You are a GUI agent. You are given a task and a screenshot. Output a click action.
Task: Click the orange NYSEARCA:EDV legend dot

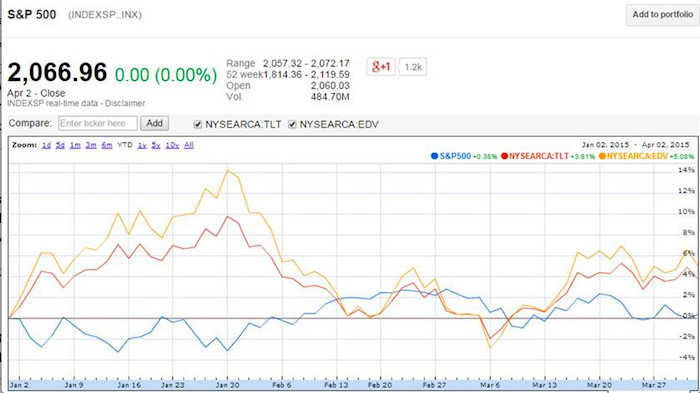pos(602,156)
